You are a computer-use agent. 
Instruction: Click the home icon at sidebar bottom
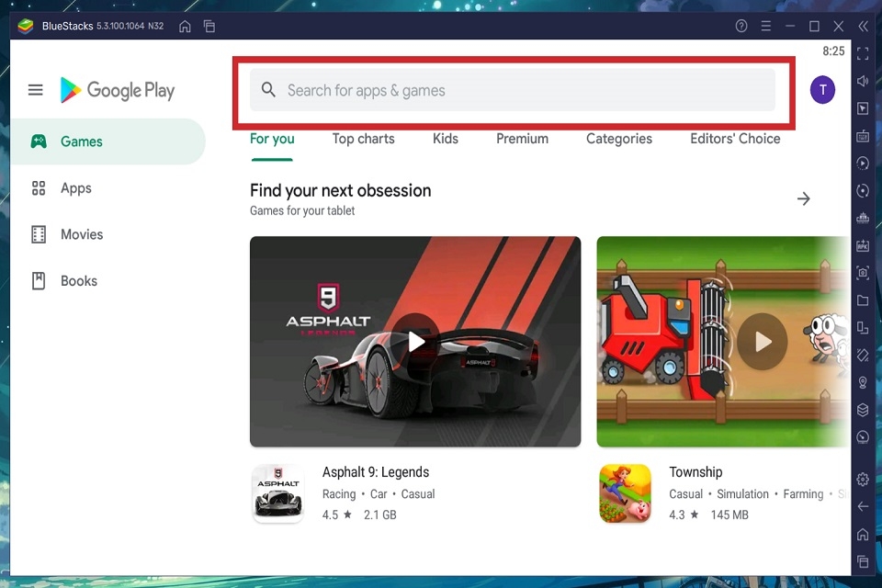[863, 534]
